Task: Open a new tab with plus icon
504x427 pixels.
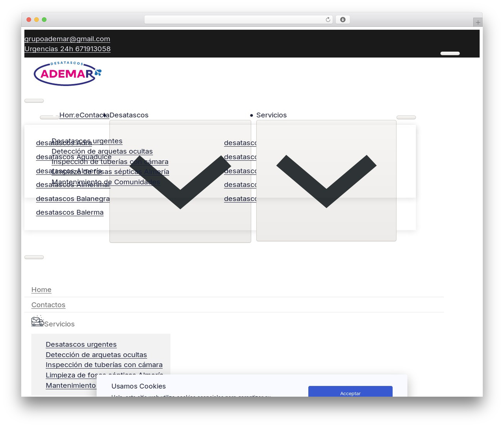Action: (x=478, y=22)
